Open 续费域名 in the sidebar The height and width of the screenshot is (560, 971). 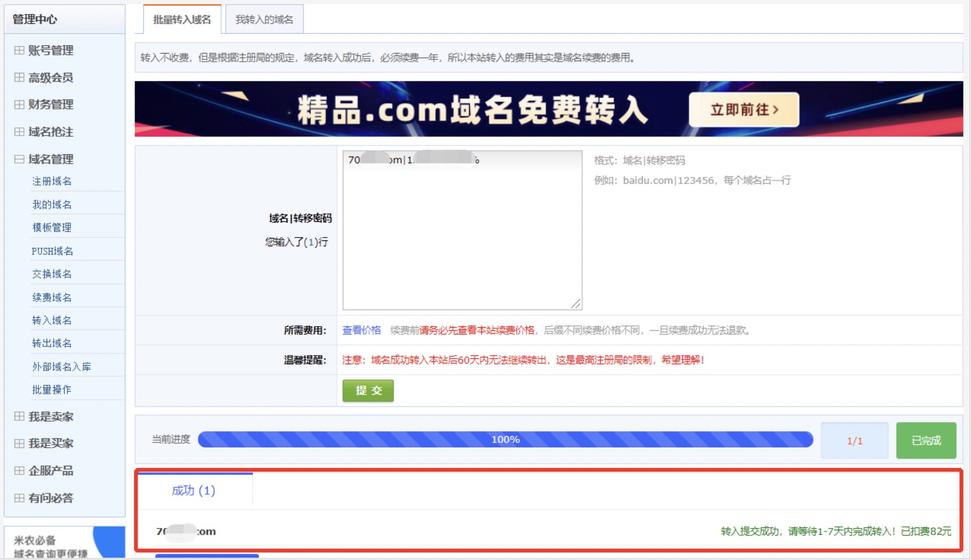pyautogui.click(x=52, y=297)
